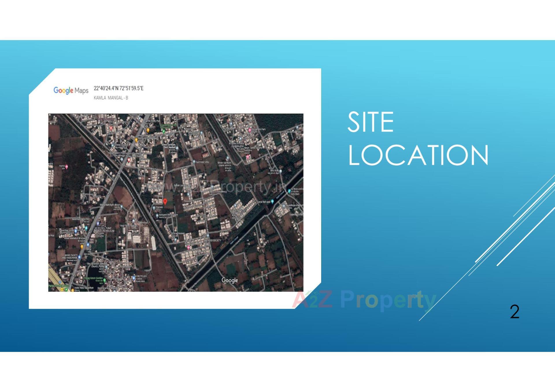The height and width of the screenshot is (392, 555).
Task: Click the Aalayam Rehab Care pin
Action: click(157, 215)
